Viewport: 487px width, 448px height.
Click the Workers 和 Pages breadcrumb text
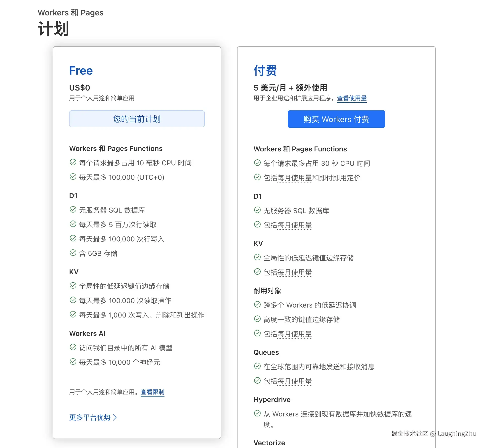pos(71,13)
